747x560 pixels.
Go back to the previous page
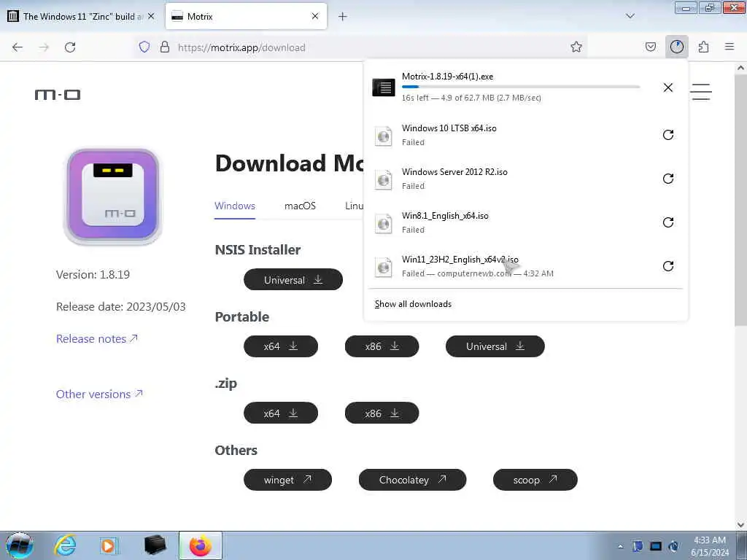click(18, 47)
